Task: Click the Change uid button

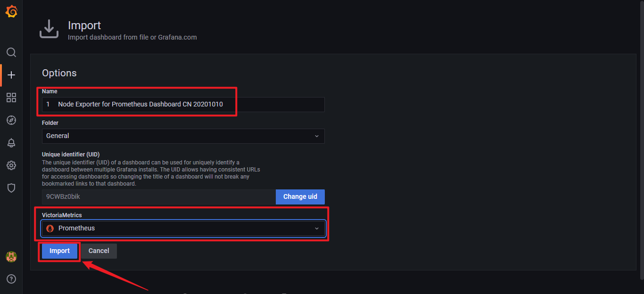Action: [x=300, y=196]
